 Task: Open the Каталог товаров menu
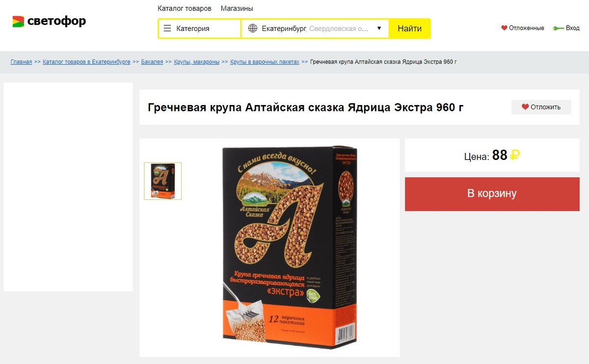tap(185, 8)
